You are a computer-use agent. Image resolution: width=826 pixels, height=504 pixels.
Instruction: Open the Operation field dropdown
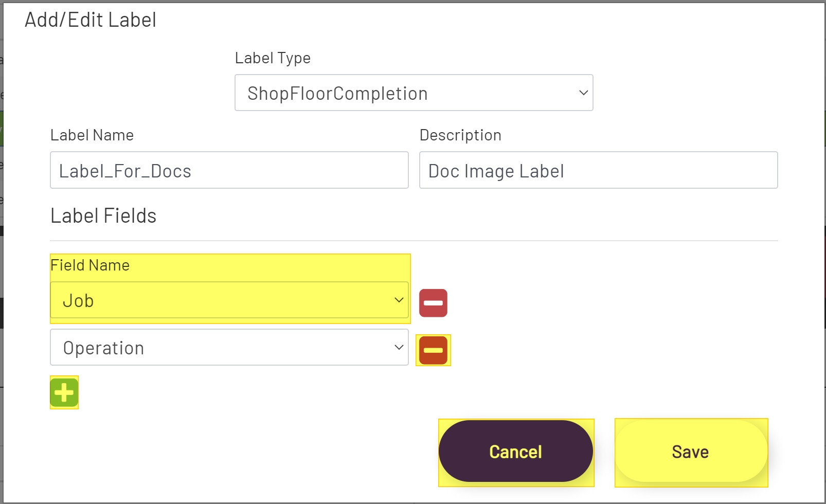click(229, 347)
